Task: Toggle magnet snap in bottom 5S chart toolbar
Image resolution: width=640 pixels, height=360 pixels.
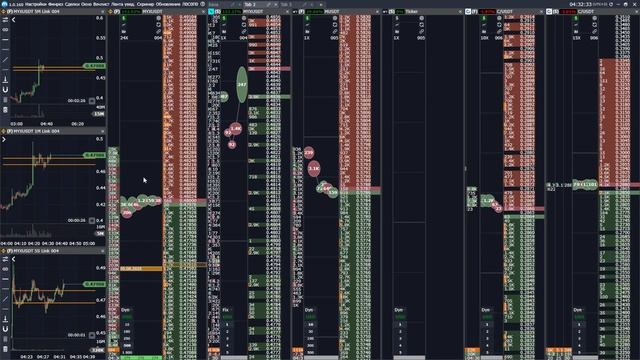Action: 5,329
